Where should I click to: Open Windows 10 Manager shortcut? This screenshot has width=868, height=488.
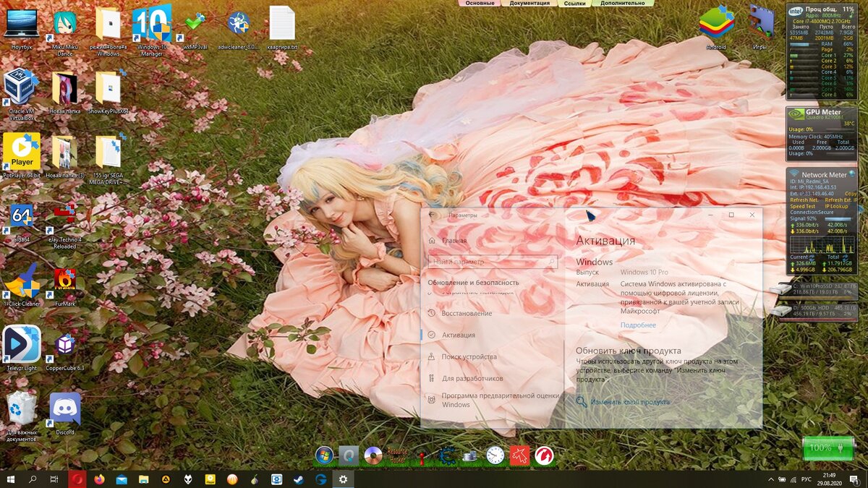click(x=151, y=30)
